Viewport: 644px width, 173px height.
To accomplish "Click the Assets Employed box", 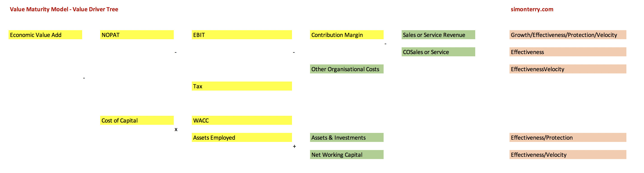I will (241, 138).
